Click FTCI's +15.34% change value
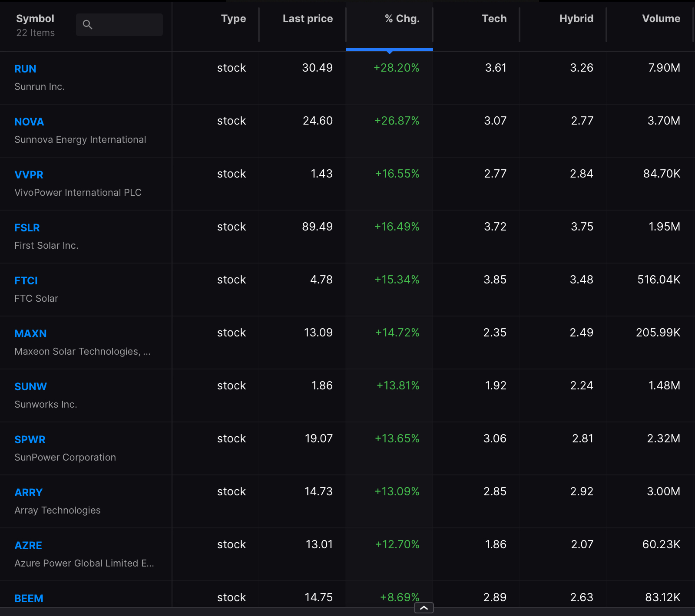 point(397,280)
